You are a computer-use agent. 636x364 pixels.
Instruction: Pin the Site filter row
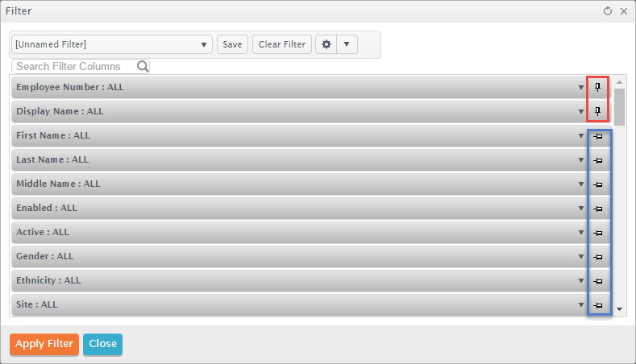598,305
